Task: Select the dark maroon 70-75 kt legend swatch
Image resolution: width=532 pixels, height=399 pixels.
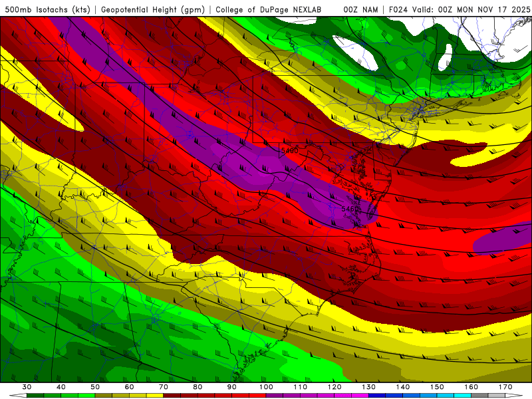Action: [x=172, y=396]
